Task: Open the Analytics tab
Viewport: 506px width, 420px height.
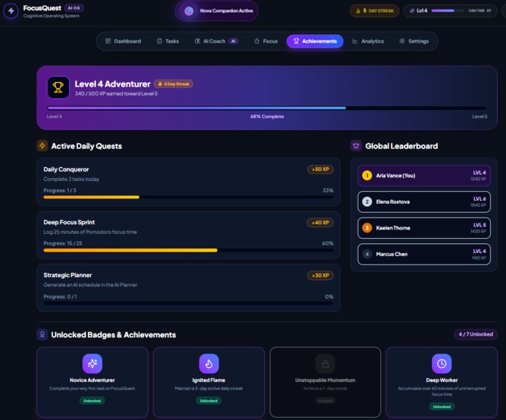Action: click(x=368, y=41)
